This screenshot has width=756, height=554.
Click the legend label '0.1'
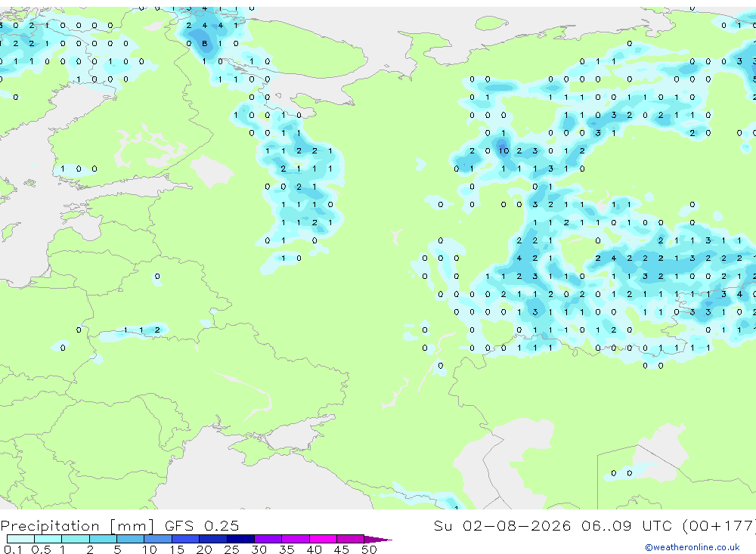tap(13, 549)
